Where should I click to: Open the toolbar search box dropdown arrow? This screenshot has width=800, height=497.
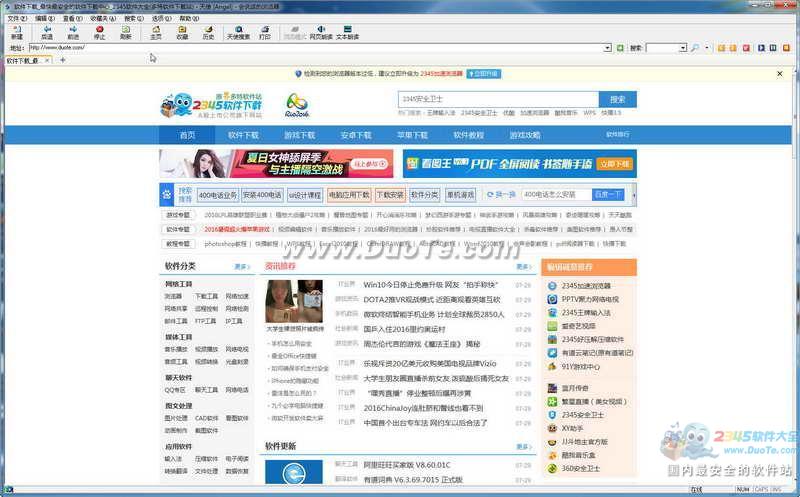[683, 47]
